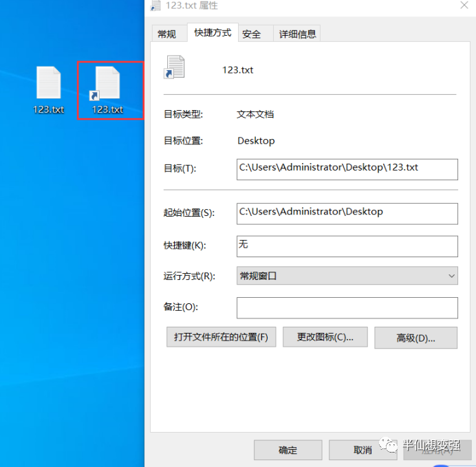Select the 123.txt shortcut icon on desktop
Viewport: 476px width, 467px height.
107,89
